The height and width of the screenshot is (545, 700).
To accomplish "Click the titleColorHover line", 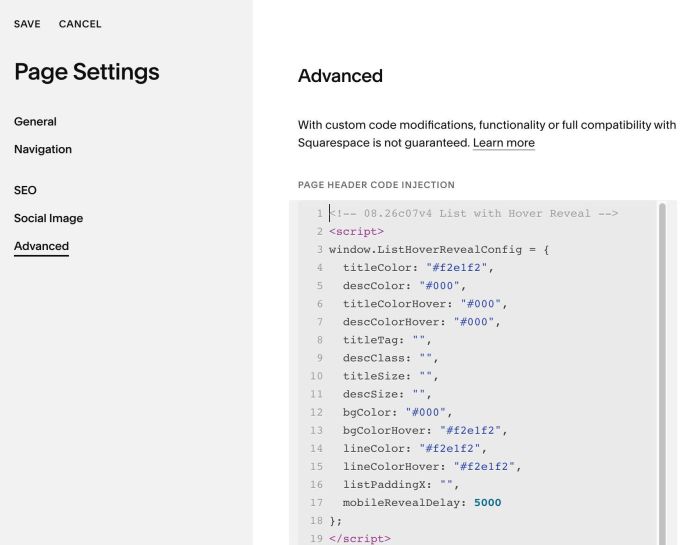I will click(425, 304).
